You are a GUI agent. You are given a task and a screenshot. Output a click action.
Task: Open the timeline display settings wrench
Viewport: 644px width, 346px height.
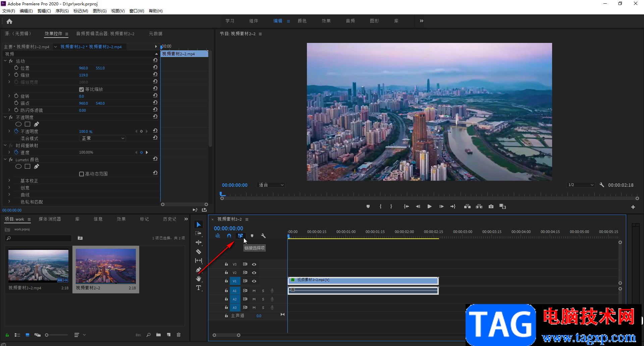[x=263, y=236]
